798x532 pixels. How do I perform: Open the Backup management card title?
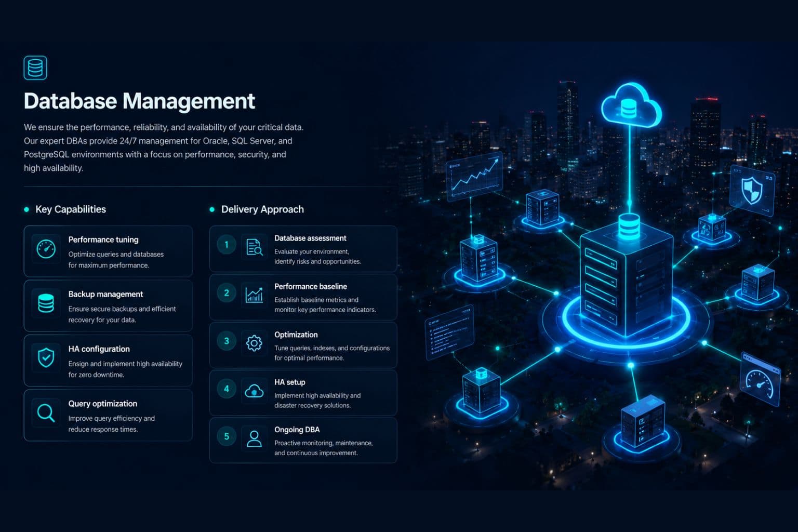click(105, 294)
